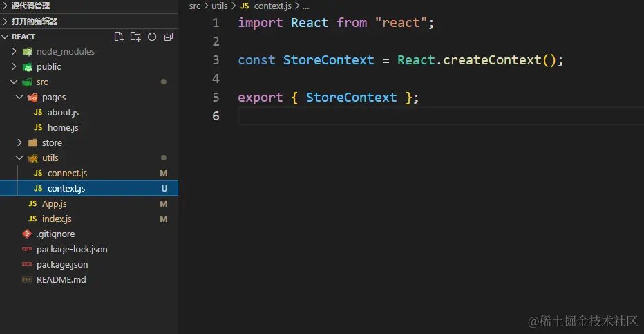Click the JS icon in the breadcrumb

pos(245,6)
